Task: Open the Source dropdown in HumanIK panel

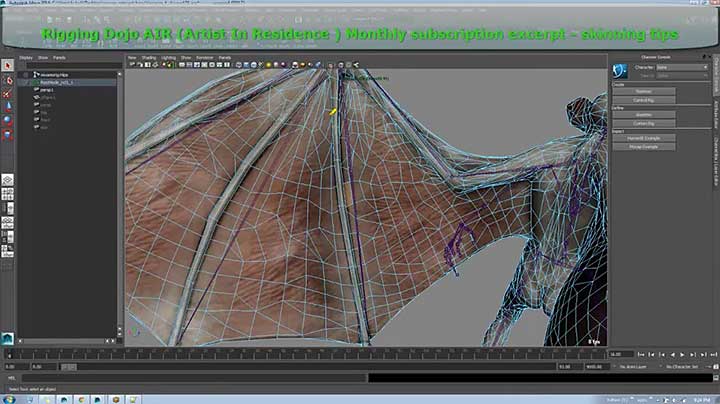Action: coord(682,75)
